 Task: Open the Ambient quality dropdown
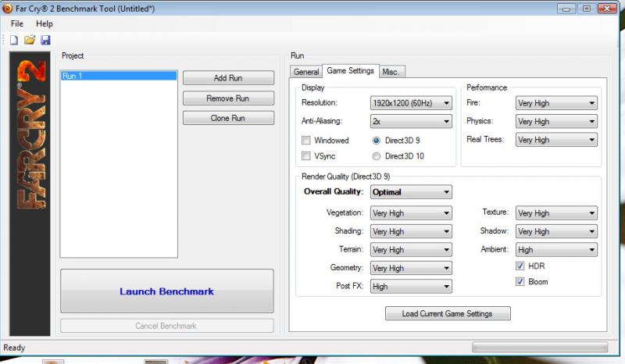coord(556,250)
